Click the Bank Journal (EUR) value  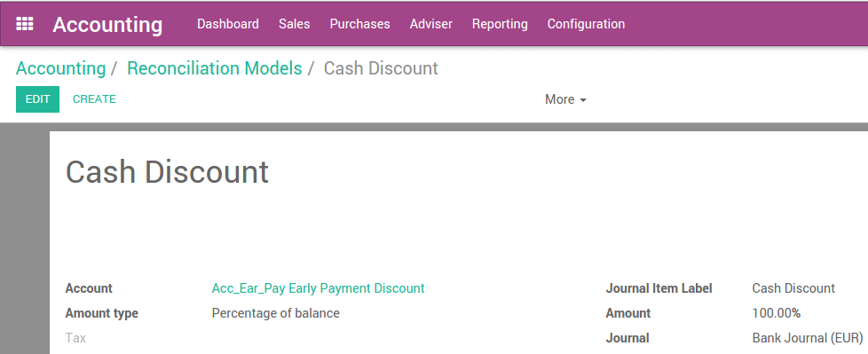(x=808, y=338)
